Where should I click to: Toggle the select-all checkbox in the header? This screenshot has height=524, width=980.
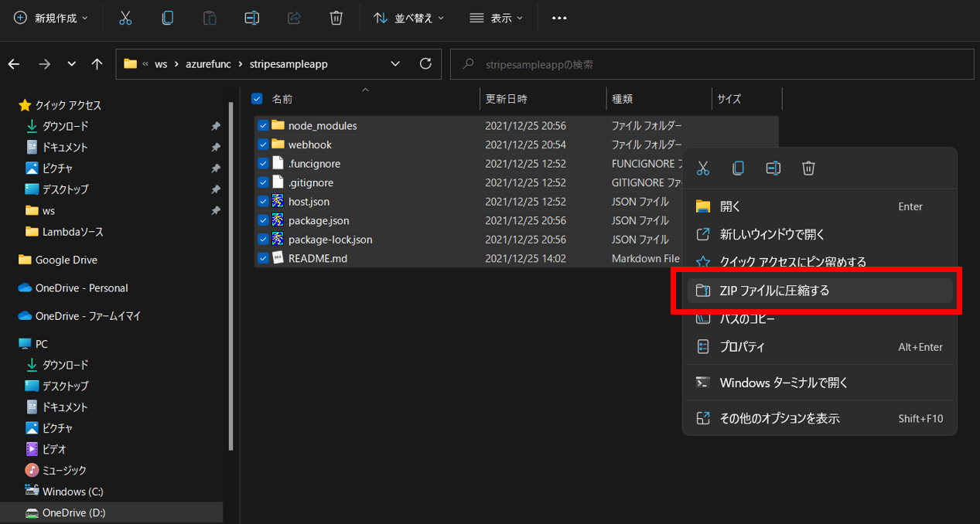tap(256, 99)
